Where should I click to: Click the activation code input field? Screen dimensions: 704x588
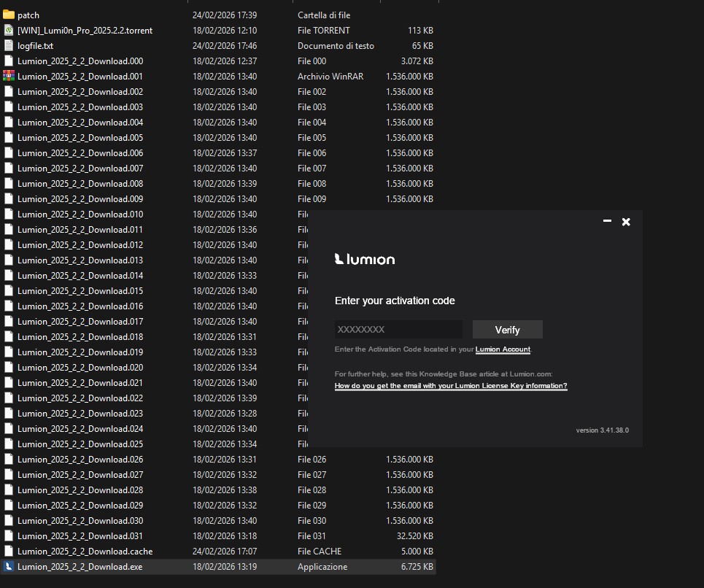point(398,330)
